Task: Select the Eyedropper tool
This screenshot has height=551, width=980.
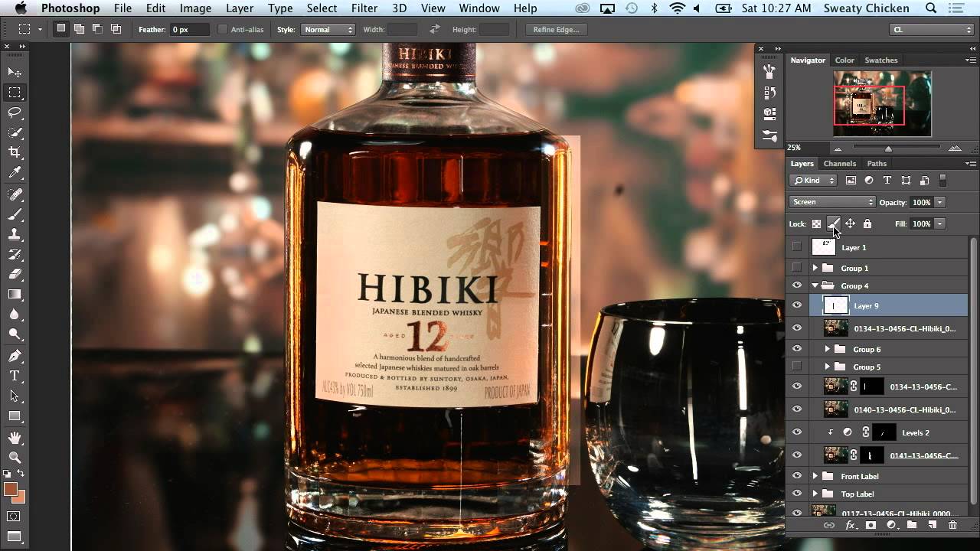Action: point(15,173)
